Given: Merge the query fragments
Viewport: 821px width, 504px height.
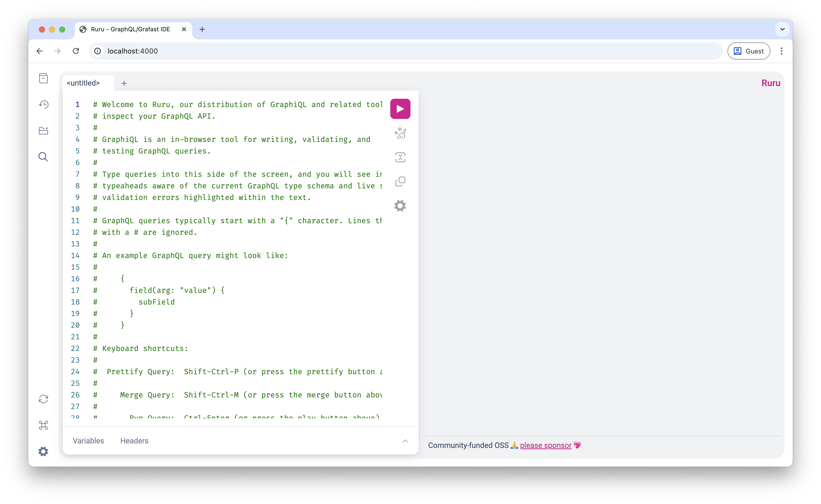Looking at the screenshot, I should [400, 157].
